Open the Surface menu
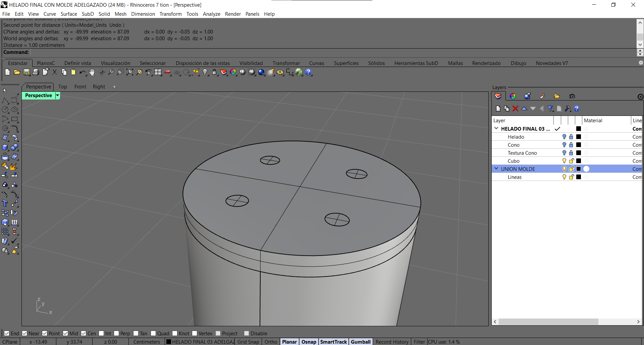 click(x=69, y=14)
